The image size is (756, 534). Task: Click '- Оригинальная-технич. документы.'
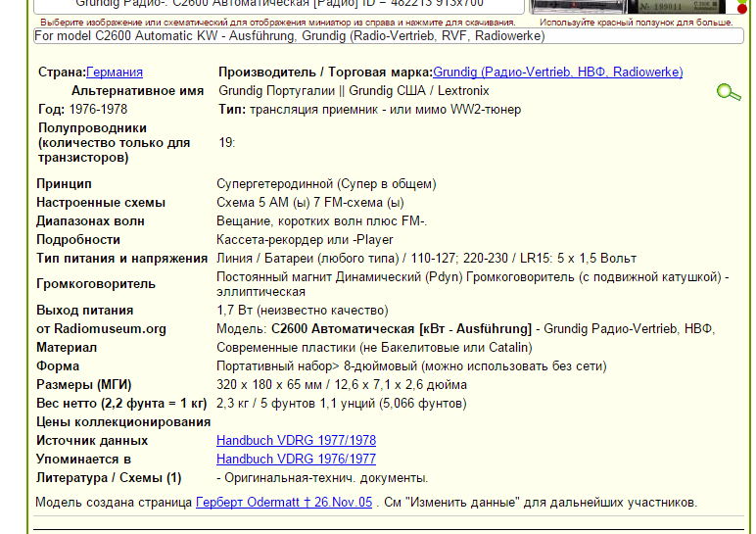(322, 478)
